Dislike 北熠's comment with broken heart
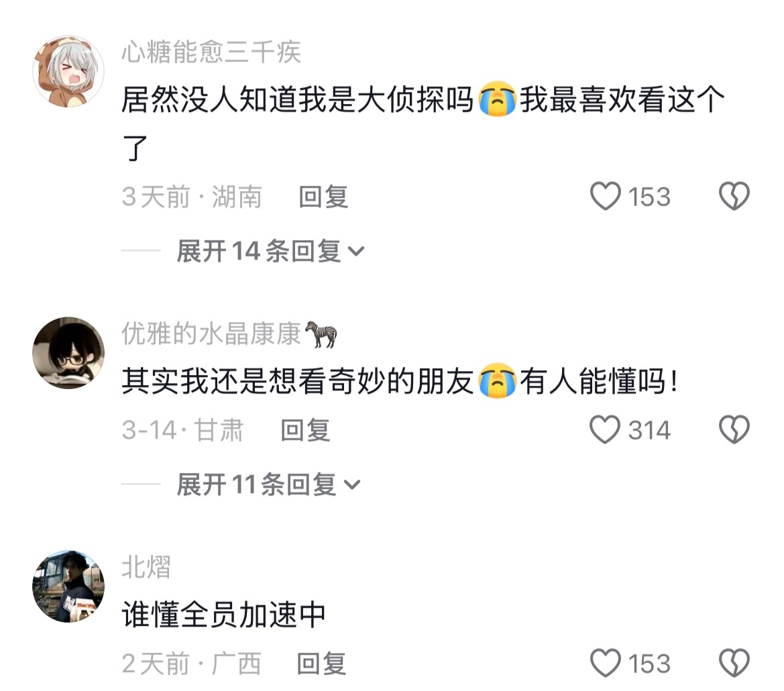Image resolution: width=784 pixels, height=691 pixels. tap(734, 663)
